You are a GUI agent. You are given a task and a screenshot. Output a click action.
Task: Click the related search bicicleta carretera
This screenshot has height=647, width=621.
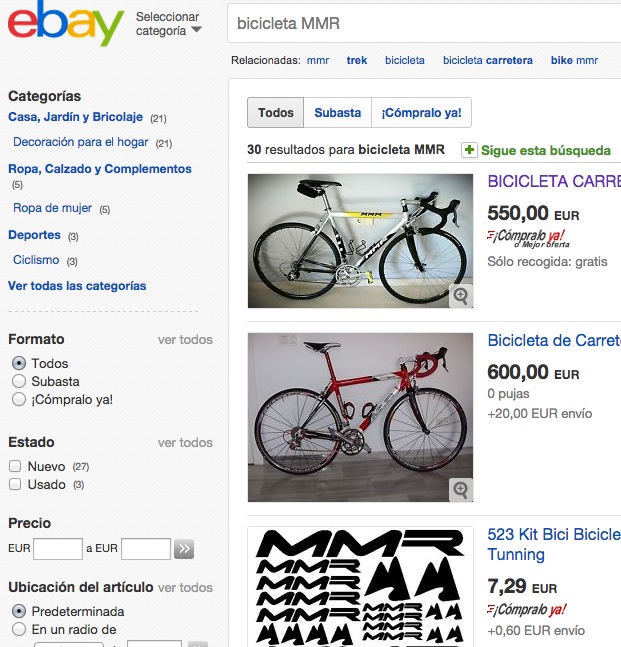pyautogui.click(x=487, y=60)
